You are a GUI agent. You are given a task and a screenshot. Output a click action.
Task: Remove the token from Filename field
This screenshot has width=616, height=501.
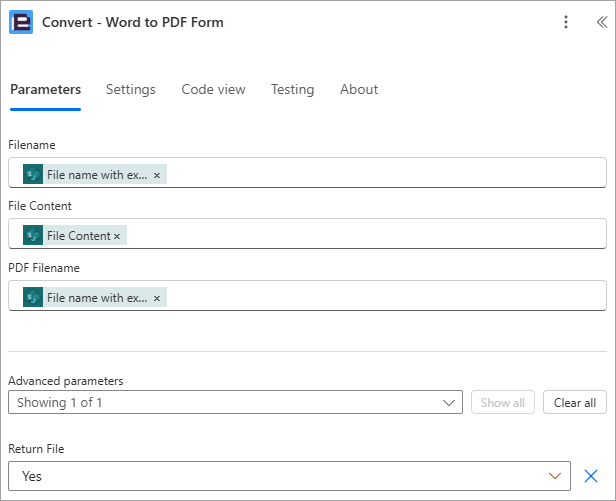(157, 175)
